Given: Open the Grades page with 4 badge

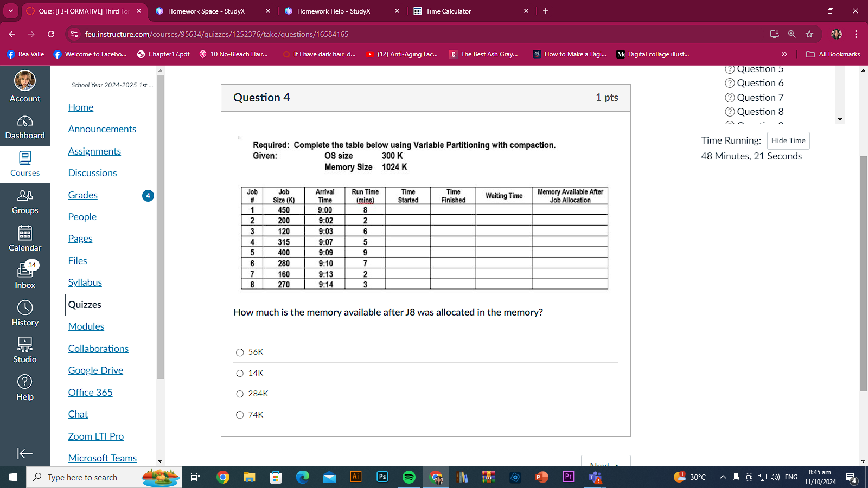Looking at the screenshot, I should 83,195.
